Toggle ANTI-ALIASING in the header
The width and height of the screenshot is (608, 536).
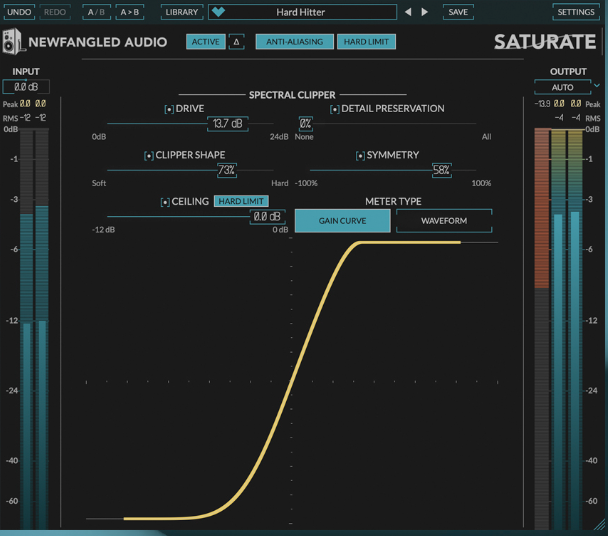click(294, 42)
